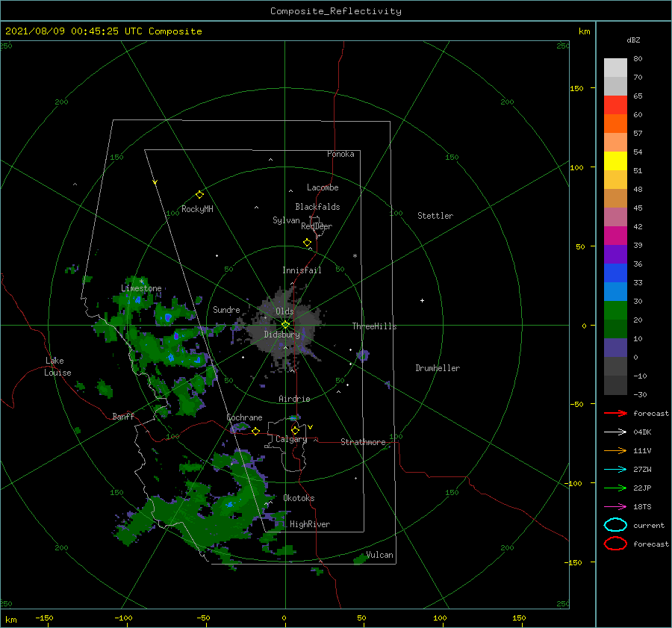The width and height of the screenshot is (672, 628).
Task: Click the Banff town label
Action: click(123, 417)
